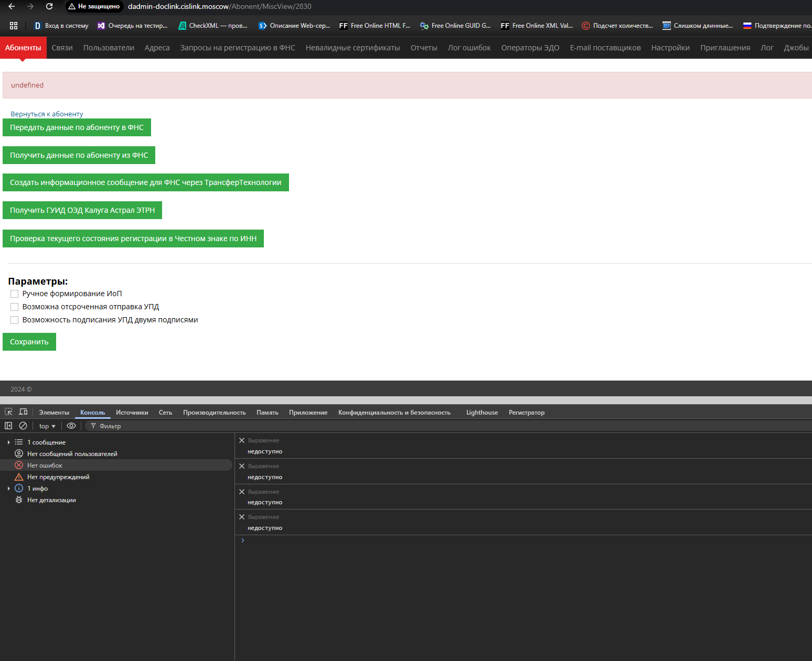
Task: Open 'Лог ошибок' menu item
Action: click(x=469, y=48)
